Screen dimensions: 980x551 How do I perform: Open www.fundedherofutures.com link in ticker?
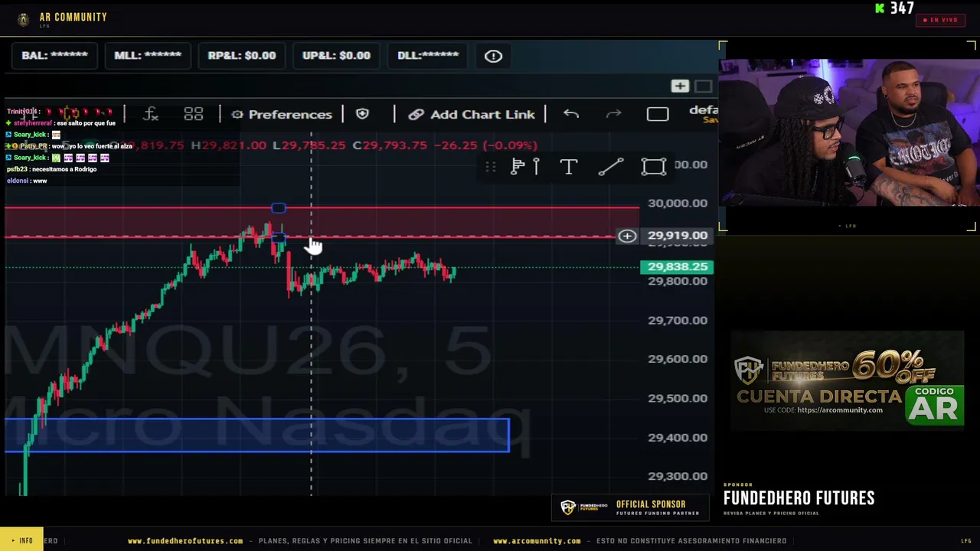[x=185, y=541]
